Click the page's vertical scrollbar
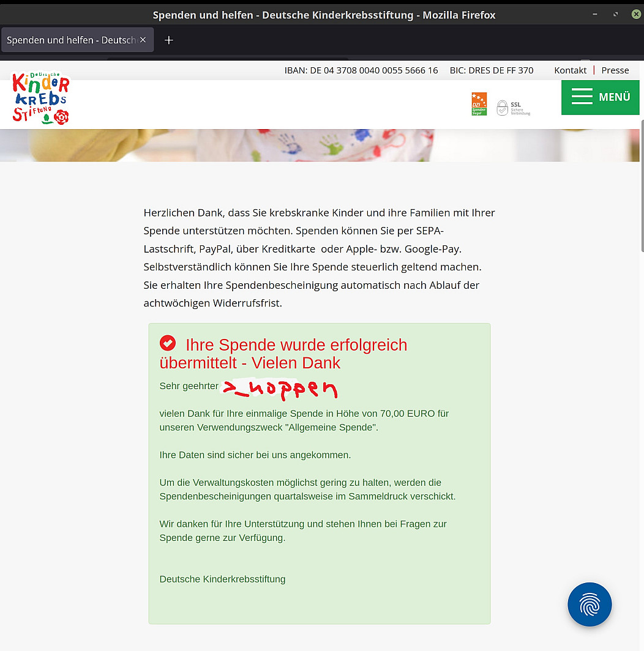This screenshot has width=644, height=651. pos(642,184)
